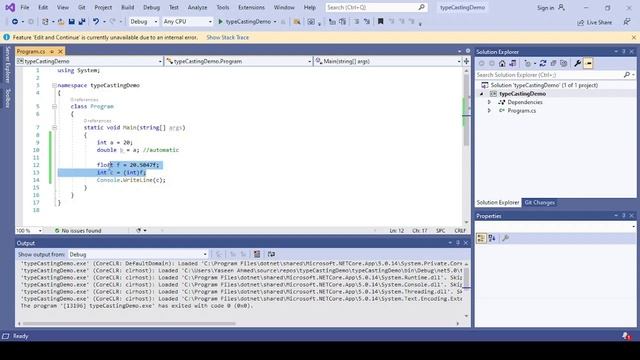Start debugging with the green play typeCastingDemo button
This screenshot has width=640, height=360.
click(x=244, y=22)
